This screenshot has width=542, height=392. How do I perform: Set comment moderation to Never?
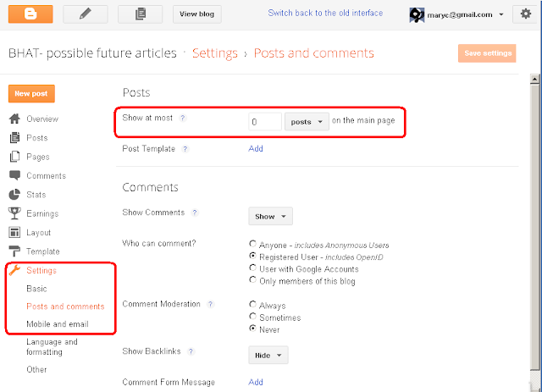click(252, 329)
